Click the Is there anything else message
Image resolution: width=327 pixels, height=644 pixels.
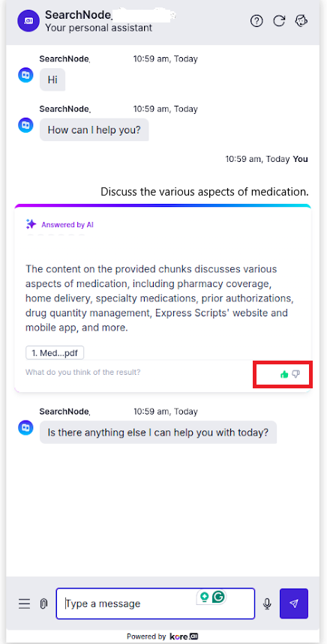tap(158, 432)
